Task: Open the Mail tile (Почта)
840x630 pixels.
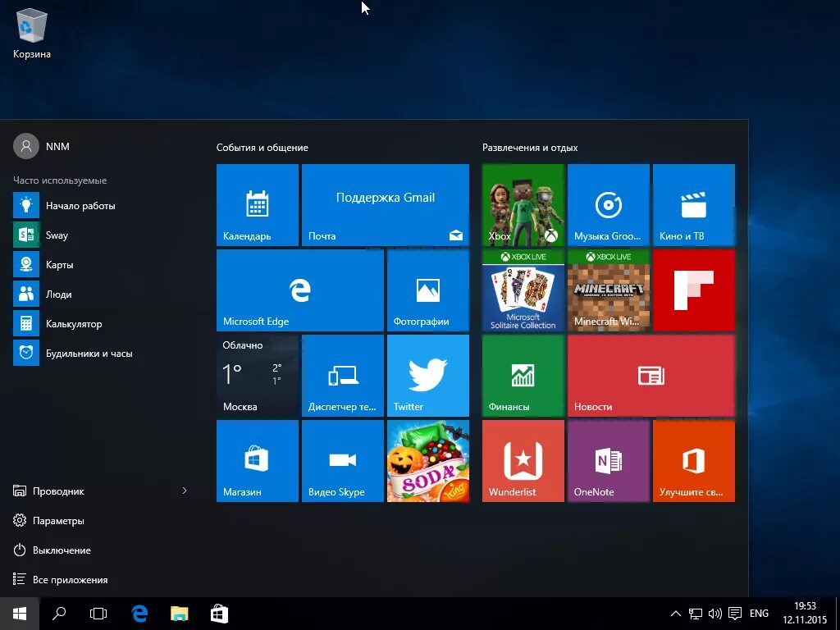Action: pos(386,205)
